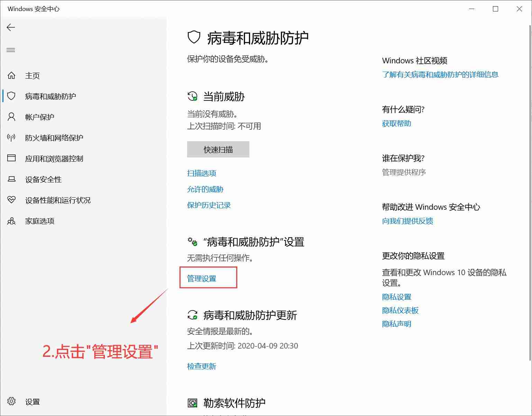Open 设置 gear at sidebar bottom
Screen dimensions: 532x416
point(11,401)
